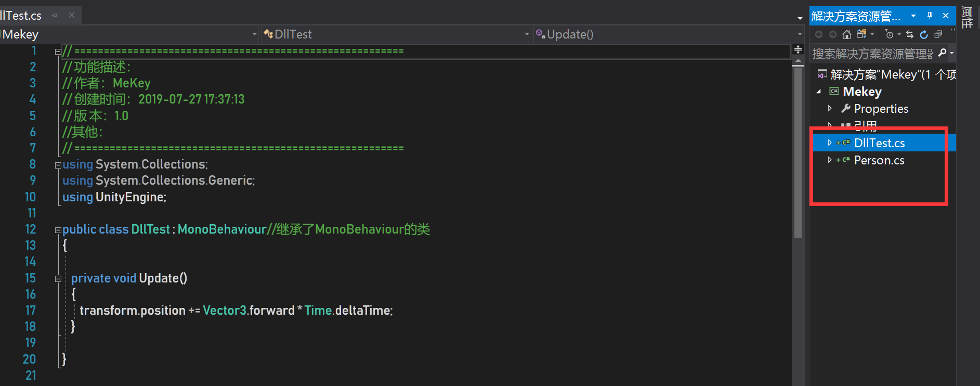Open the search options dropdown in Solution Explorer
The height and width of the screenshot is (386, 980).
click(x=951, y=53)
